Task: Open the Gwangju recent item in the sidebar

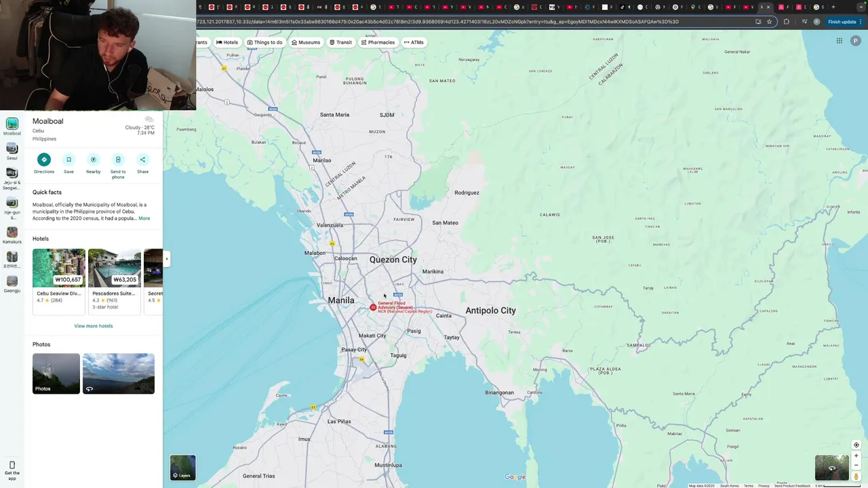Action: point(12,284)
